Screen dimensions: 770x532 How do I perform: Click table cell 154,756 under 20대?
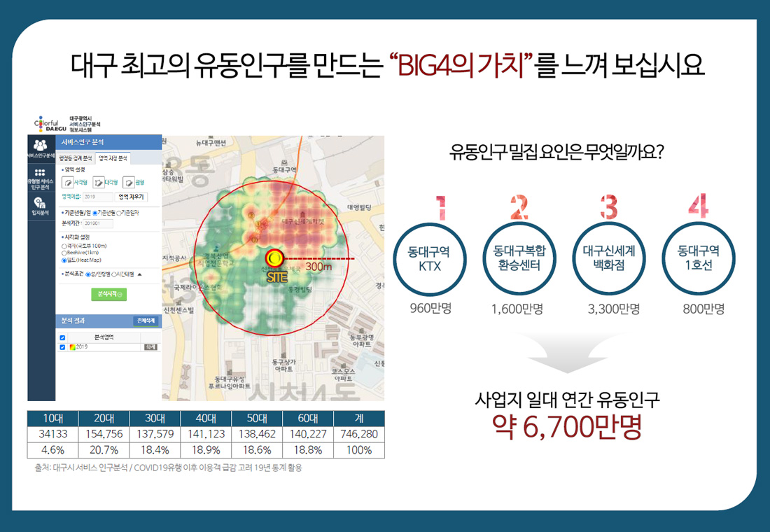104,434
